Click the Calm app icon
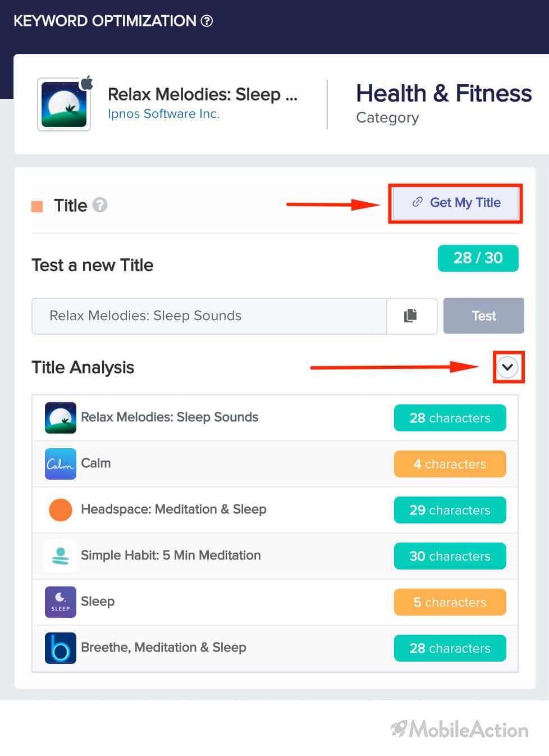 61,464
